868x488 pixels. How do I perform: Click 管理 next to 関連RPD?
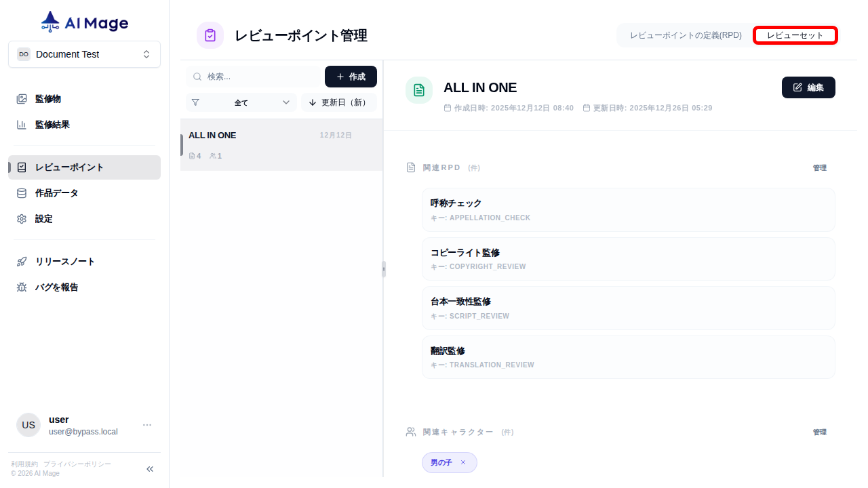coord(820,167)
